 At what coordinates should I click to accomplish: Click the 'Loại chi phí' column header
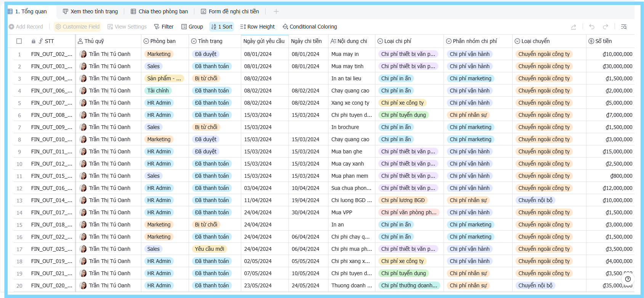pos(409,41)
